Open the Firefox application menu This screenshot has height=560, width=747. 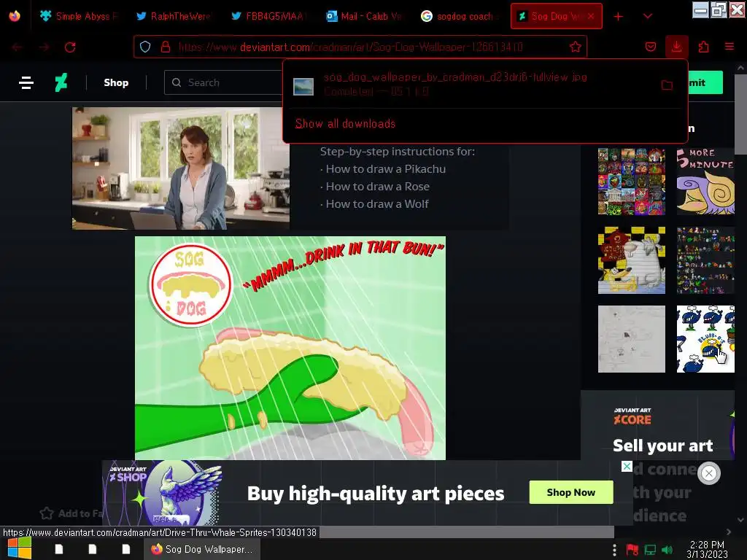[x=729, y=47]
